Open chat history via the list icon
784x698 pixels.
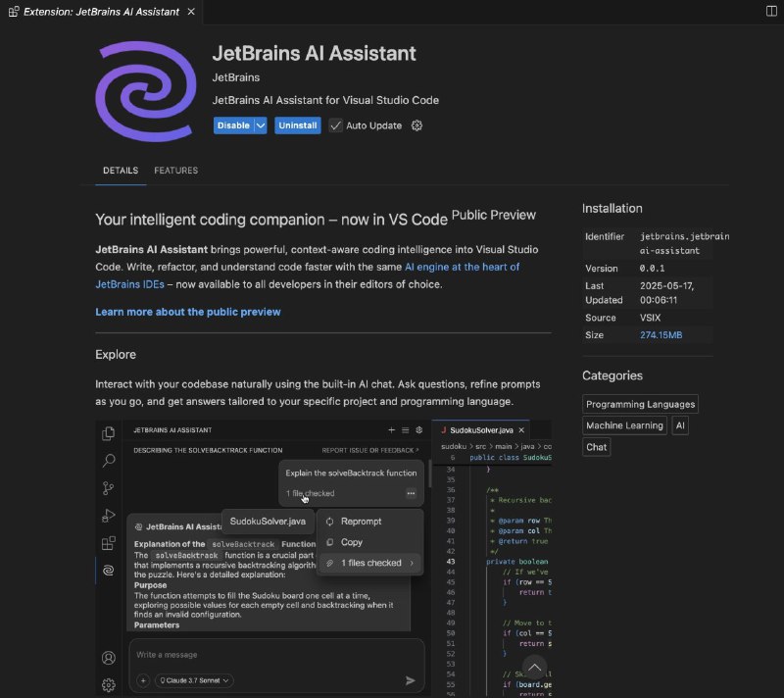coord(405,429)
